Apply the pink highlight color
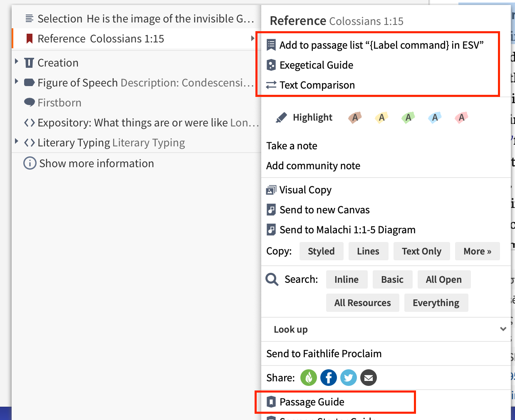The height and width of the screenshot is (420, 515). [461, 118]
